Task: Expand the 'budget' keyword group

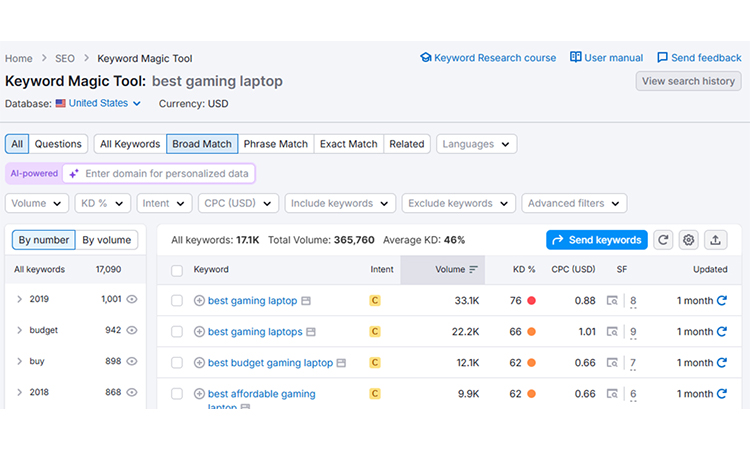Action: click(19, 330)
